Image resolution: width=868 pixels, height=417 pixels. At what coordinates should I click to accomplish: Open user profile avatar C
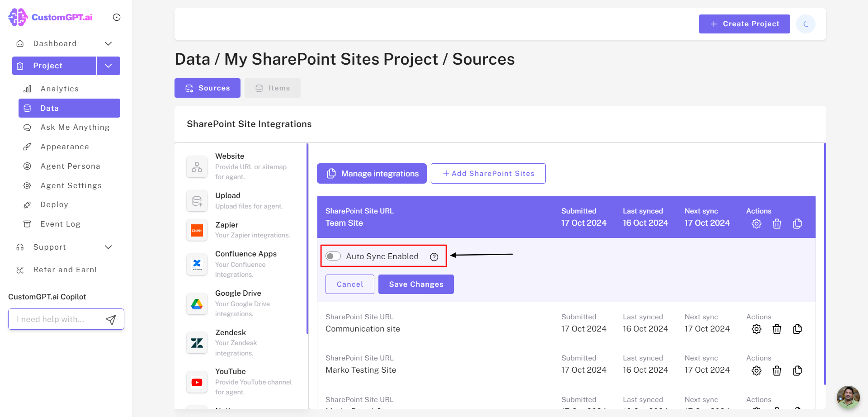(x=806, y=24)
